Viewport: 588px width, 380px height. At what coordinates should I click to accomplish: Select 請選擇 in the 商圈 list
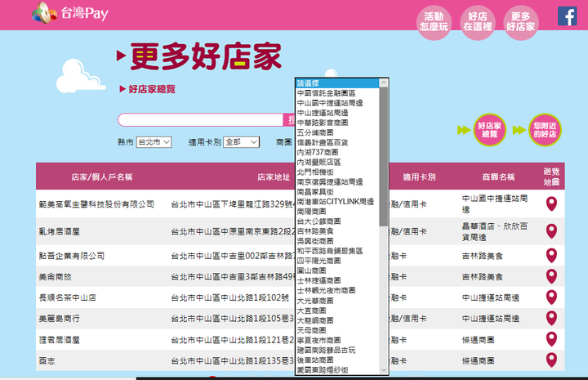(x=337, y=83)
